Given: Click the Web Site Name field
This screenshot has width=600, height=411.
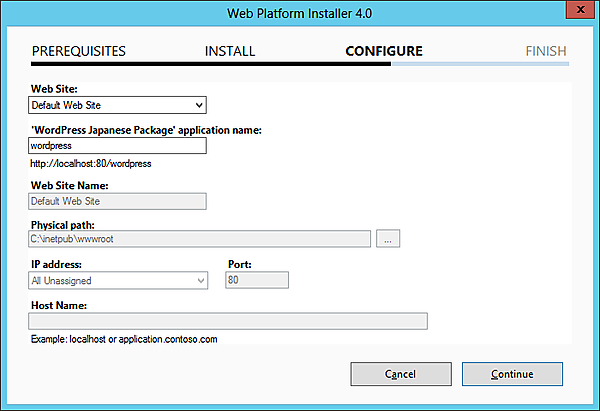Looking at the screenshot, I should pyautogui.click(x=118, y=201).
